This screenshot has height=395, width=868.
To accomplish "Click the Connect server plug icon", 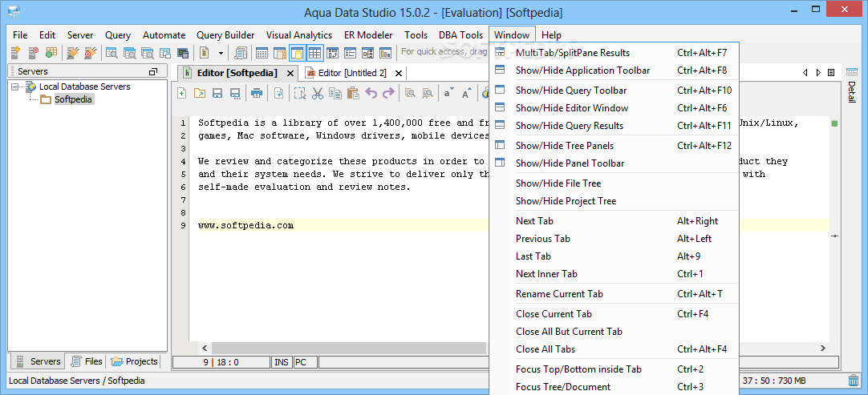I will pos(72,53).
